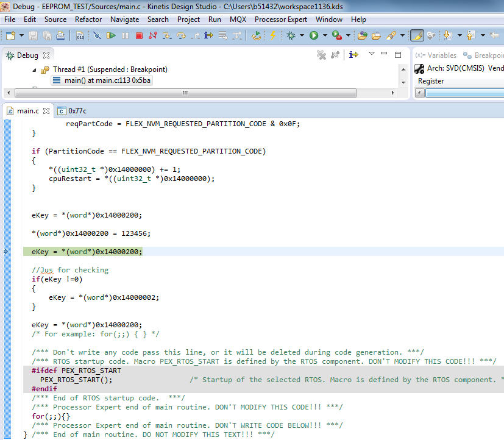Switch to the 0x77c editor tab
The image size is (504, 440).
click(73, 111)
